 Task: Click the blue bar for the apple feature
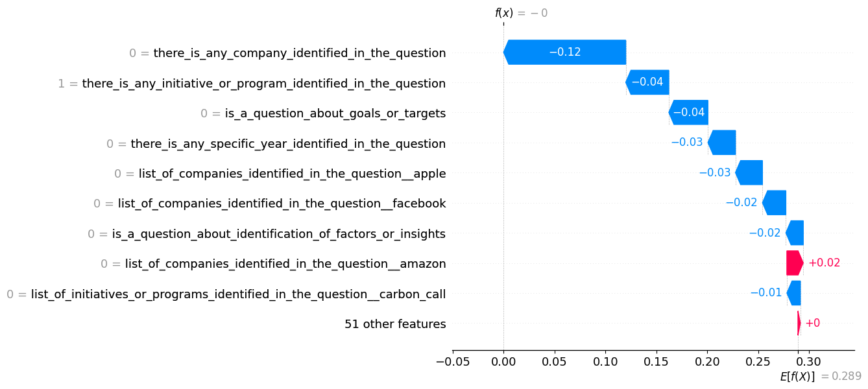[749, 173]
